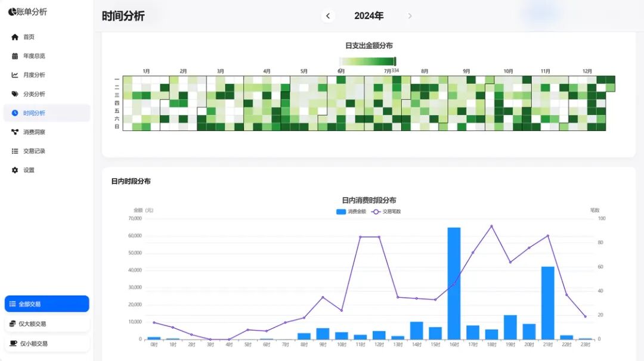Select the tallest blue bar at 16时
This screenshot has height=361, width=644.
454,284
